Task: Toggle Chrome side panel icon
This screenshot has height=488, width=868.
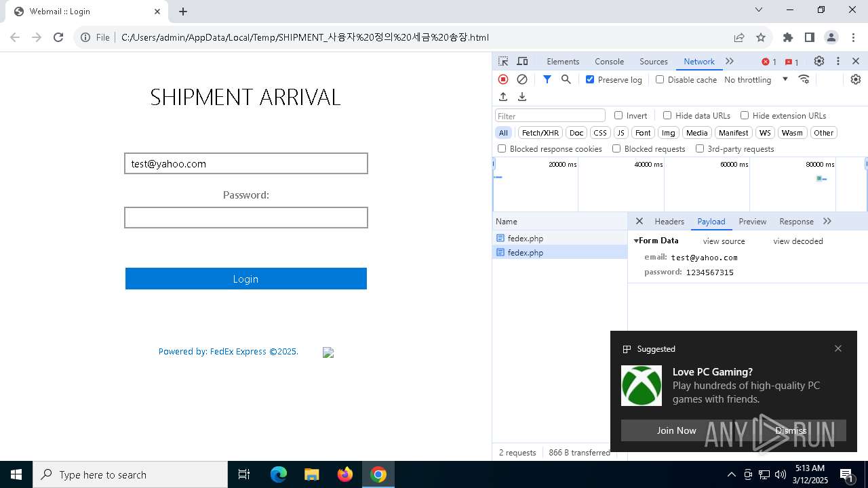Action: (810, 37)
